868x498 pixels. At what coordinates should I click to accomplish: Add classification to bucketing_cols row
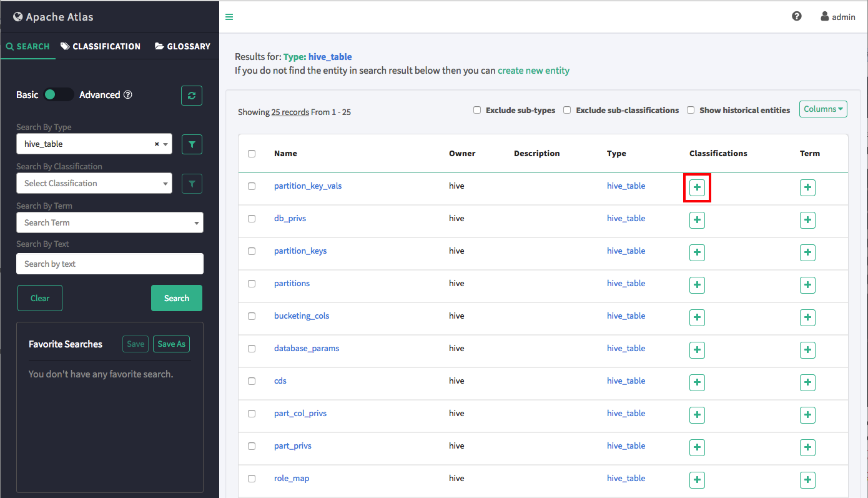click(x=697, y=317)
